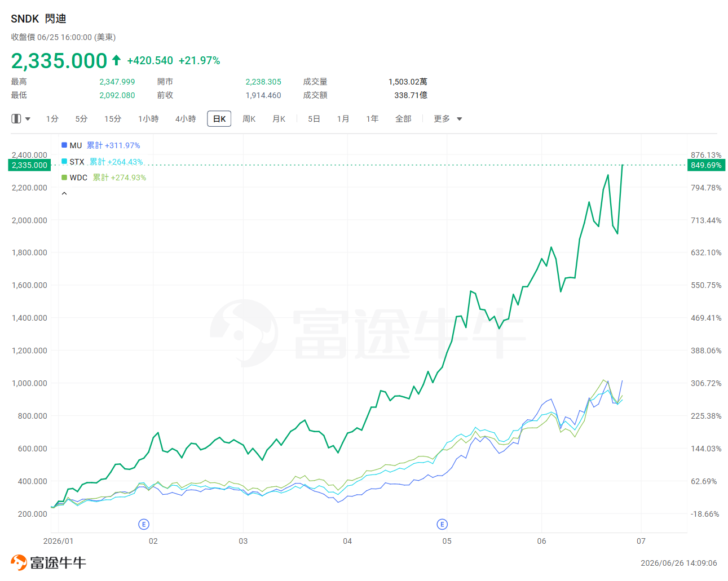Switch to the 1分 interval

point(52,119)
